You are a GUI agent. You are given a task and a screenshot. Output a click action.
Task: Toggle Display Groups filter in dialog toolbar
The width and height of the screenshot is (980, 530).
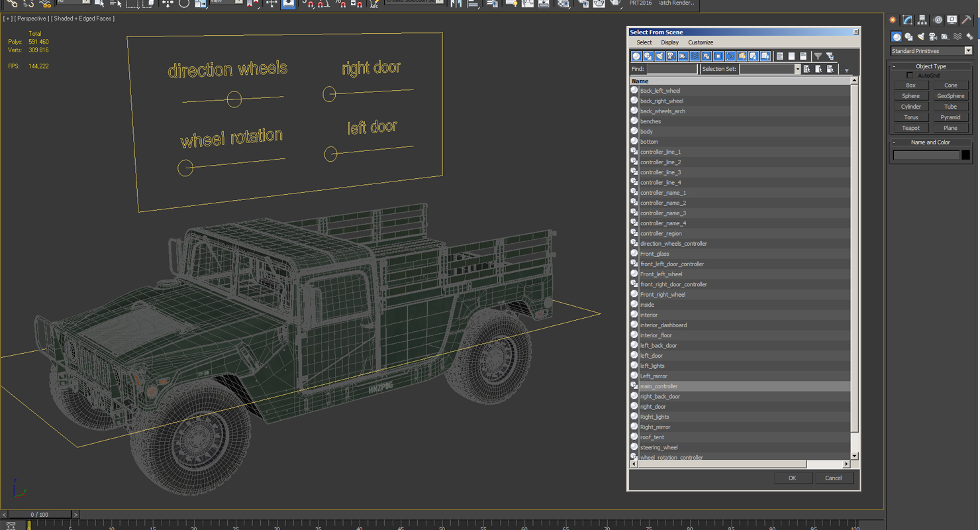click(x=707, y=56)
